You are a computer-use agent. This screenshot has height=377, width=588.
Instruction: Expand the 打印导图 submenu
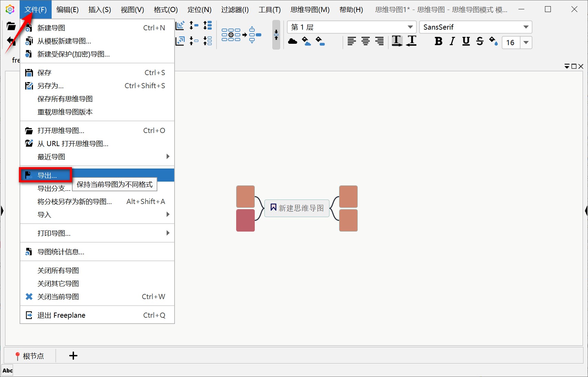click(97, 233)
